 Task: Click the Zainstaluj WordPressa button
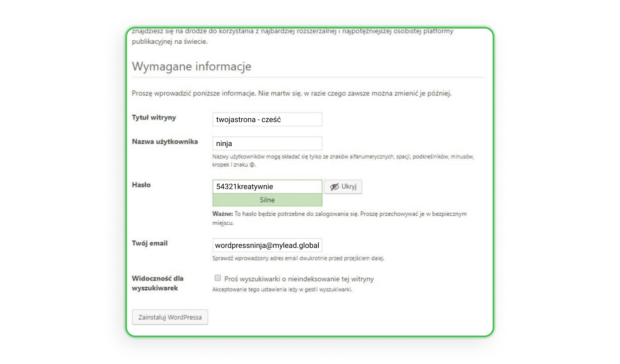170,317
